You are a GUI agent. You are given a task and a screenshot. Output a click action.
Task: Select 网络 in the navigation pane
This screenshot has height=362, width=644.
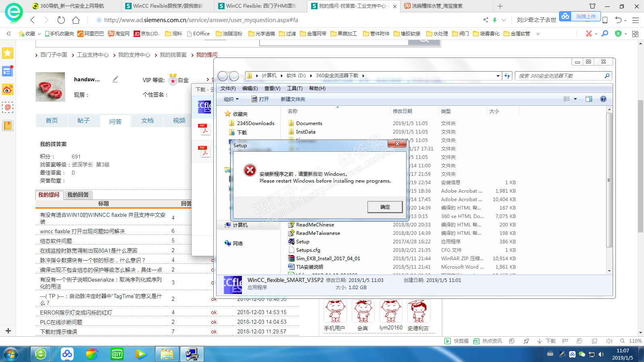click(234, 243)
